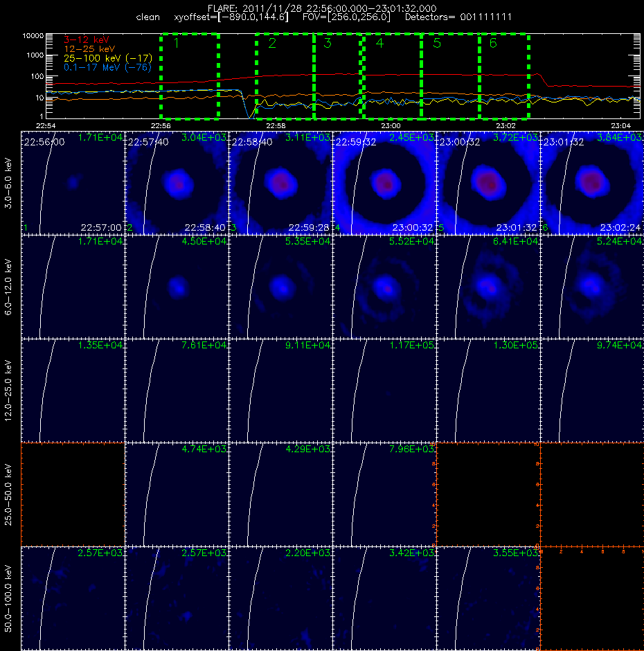Select interval number 2 in the light curve
The width and height of the screenshot is (644, 651).
(x=272, y=43)
